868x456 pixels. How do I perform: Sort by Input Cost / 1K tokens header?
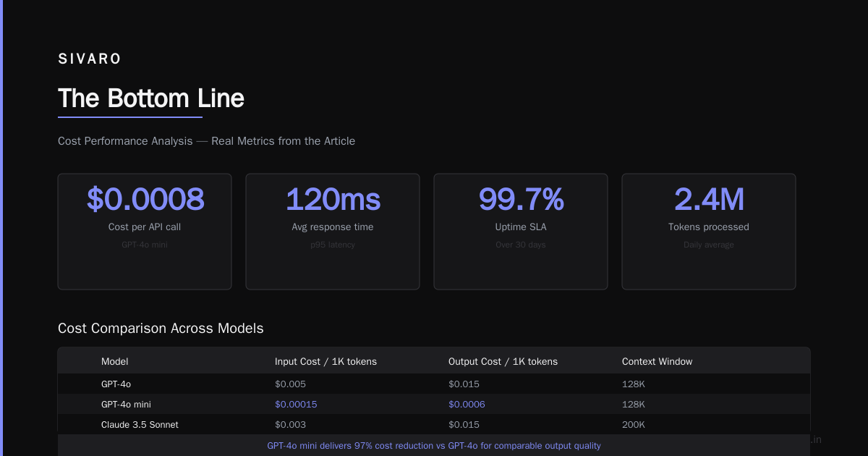[325, 361]
